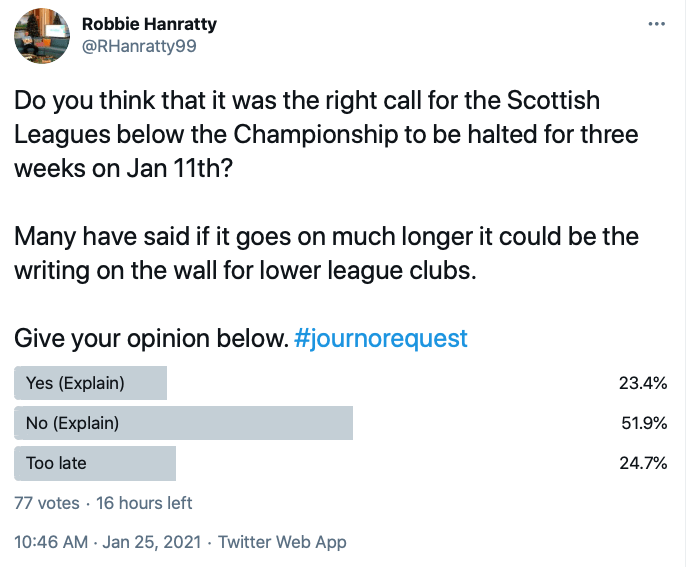Screen dimensions: 688x567
Task: Click the @RHanratty99 handle
Action: [146, 47]
